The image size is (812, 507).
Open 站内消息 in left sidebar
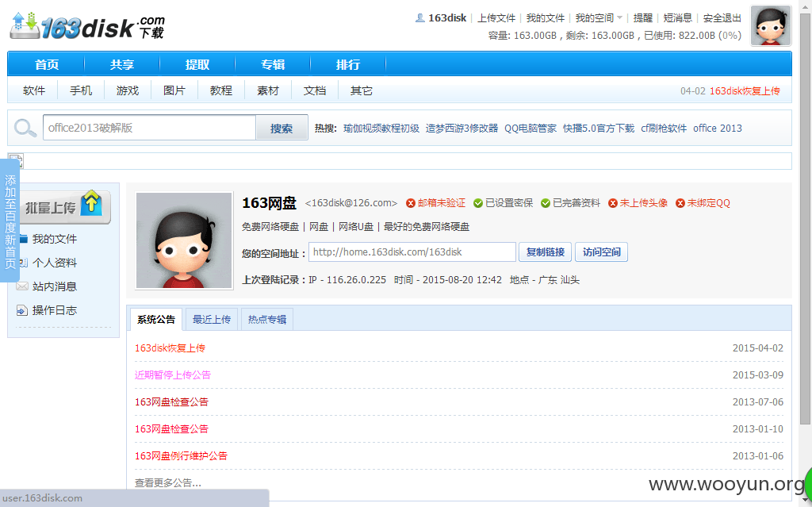coord(55,286)
